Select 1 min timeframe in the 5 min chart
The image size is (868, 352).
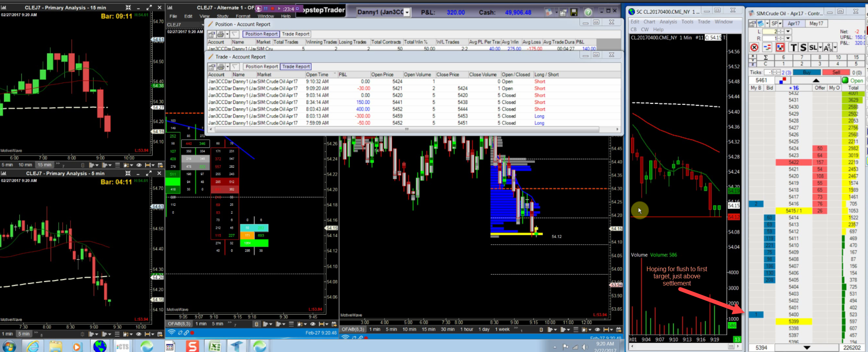point(7,334)
